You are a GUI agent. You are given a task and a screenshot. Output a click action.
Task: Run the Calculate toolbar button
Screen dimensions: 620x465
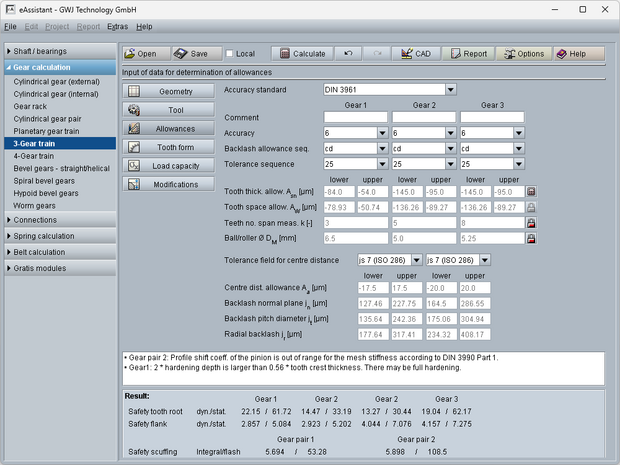click(300, 53)
